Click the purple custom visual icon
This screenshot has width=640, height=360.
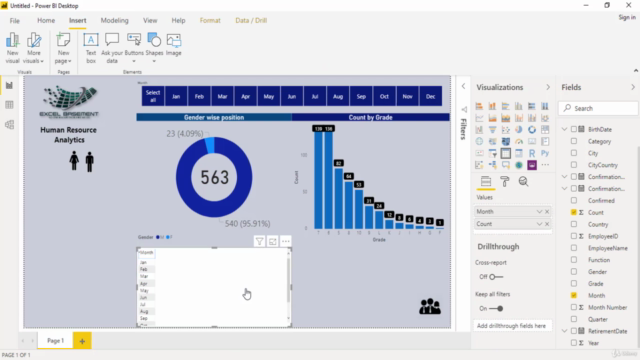(x=531, y=165)
